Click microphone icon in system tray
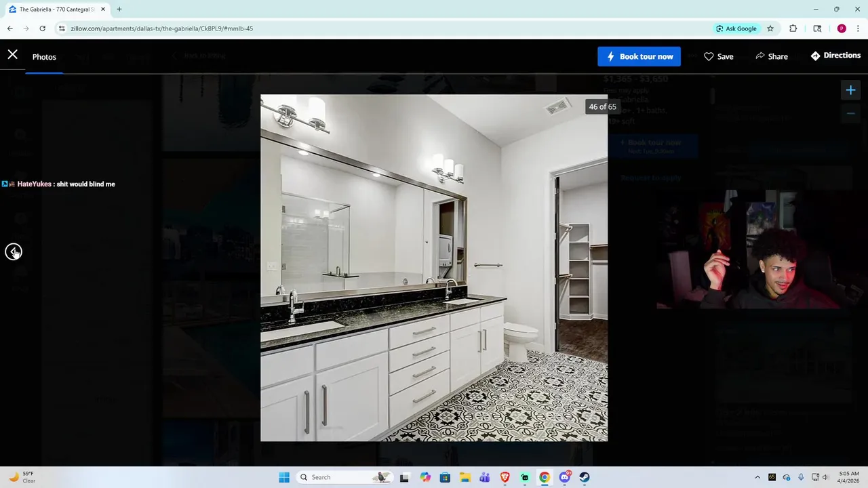The width and height of the screenshot is (868, 488). 801,477
